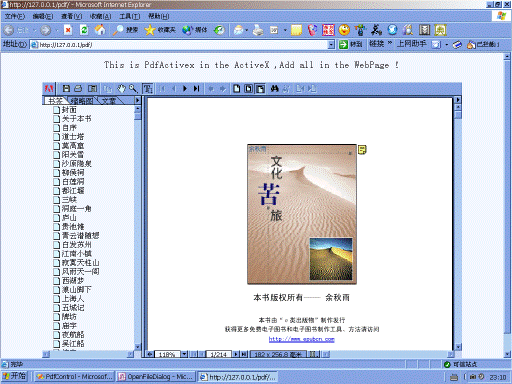Image resolution: width=512 pixels, height=384 pixels.
Task: Open IE Search (搜索) button
Action: tap(125, 30)
